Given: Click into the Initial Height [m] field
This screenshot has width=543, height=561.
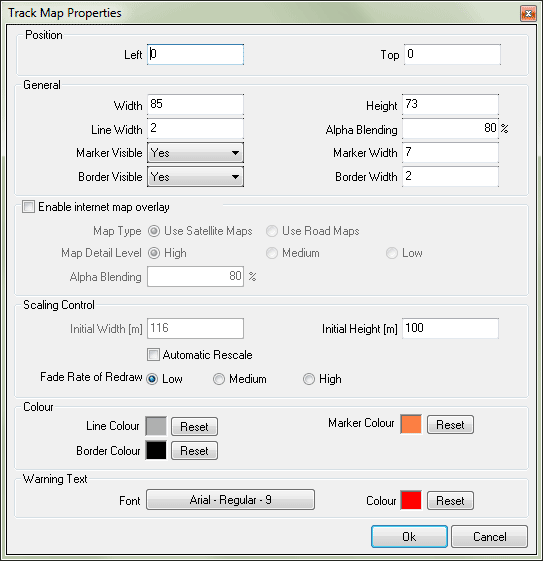Looking at the screenshot, I should (450, 328).
